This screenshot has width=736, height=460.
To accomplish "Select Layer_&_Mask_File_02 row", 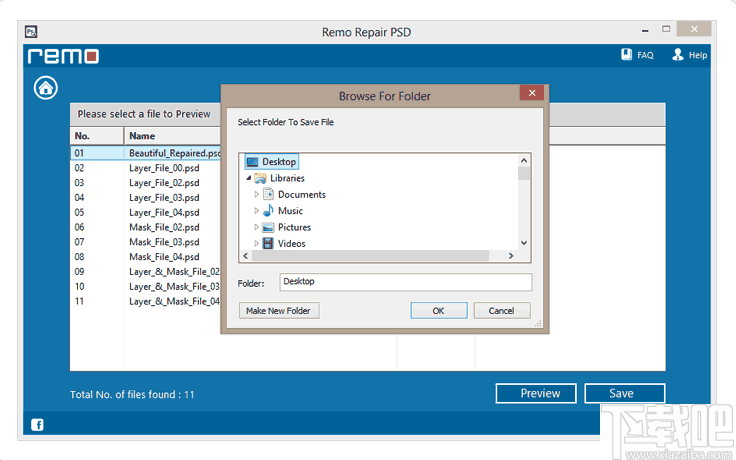I will point(146,272).
